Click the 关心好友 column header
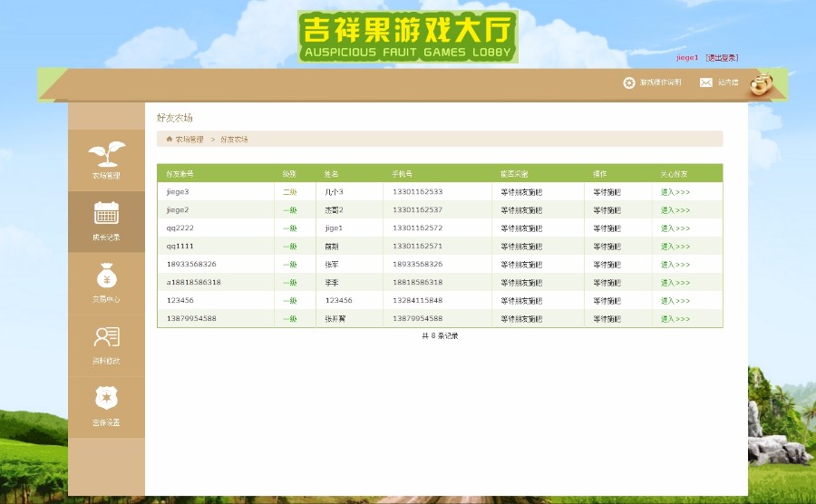 [x=674, y=174]
